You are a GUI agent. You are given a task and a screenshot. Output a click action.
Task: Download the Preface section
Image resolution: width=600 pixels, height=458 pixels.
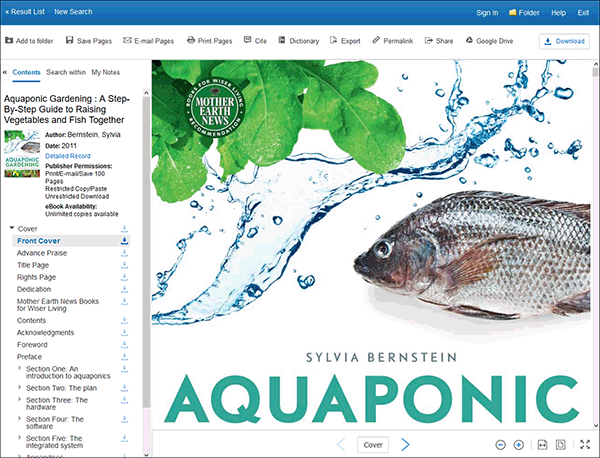tap(124, 357)
